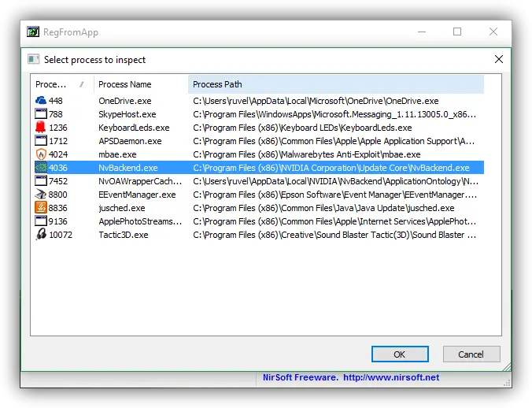Click process ID 1236
Image resolution: width=532 pixels, height=408 pixels.
point(58,128)
